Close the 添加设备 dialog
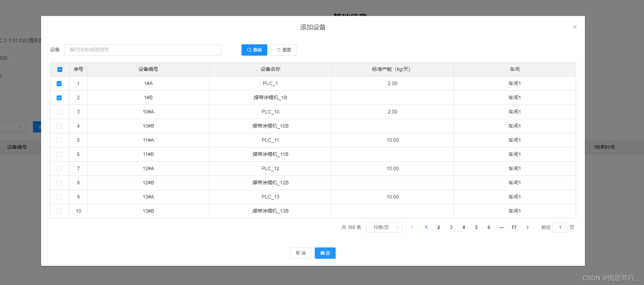The width and height of the screenshot is (644, 285). point(575,27)
